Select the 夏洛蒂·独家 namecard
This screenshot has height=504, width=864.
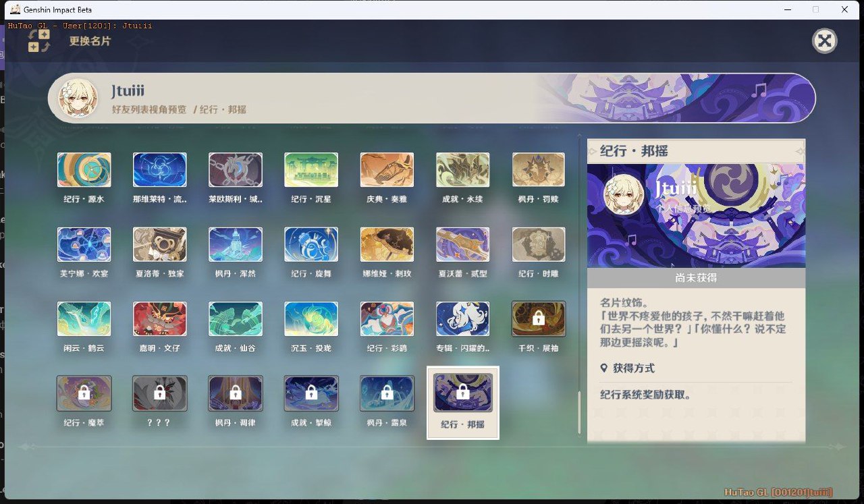pos(160,244)
